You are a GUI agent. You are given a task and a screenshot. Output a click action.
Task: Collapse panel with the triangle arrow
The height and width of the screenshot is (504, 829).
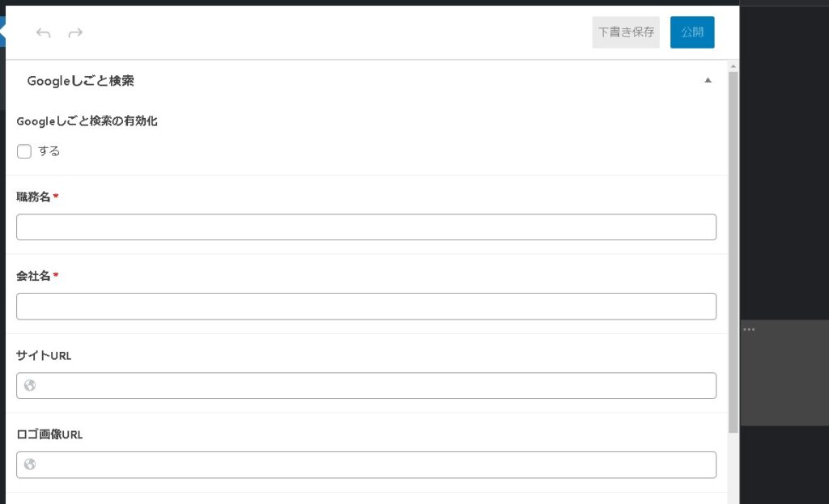point(708,81)
